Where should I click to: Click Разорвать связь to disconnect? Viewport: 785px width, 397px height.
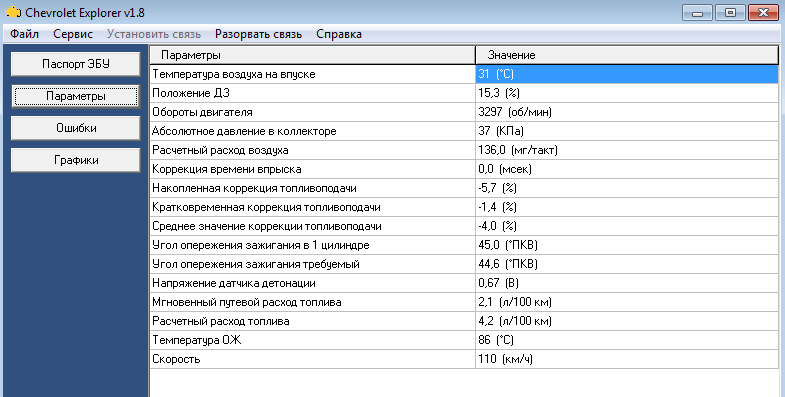(258, 34)
